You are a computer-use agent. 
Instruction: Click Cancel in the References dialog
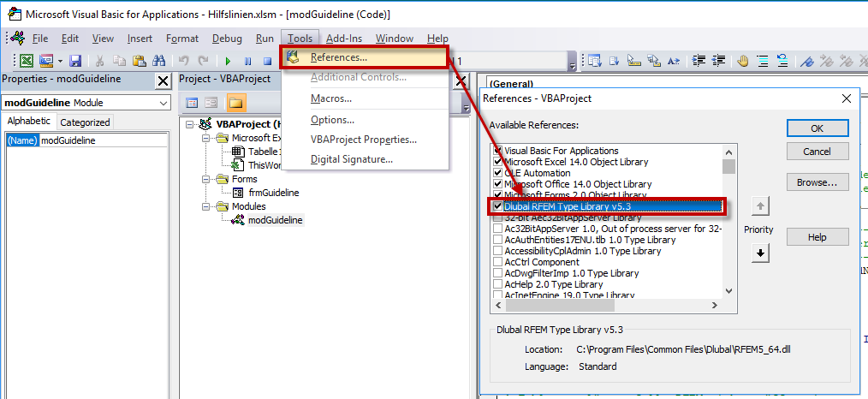click(817, 151)
